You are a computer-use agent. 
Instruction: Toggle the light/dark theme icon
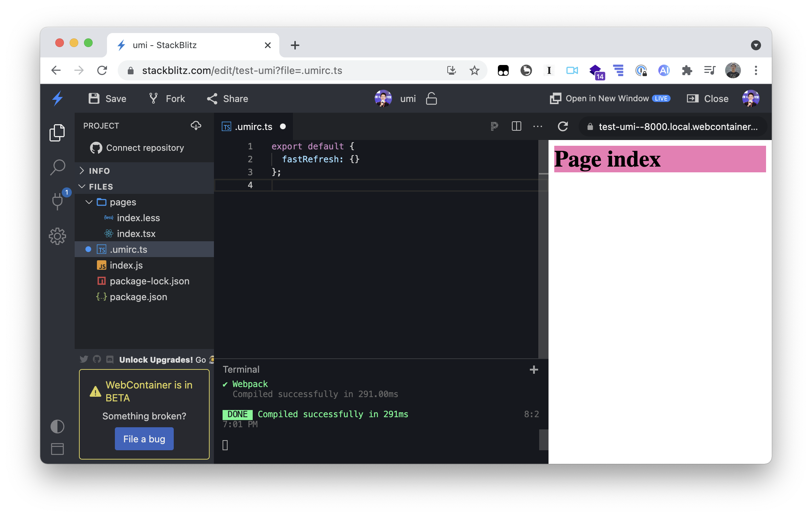click(57, 427)
